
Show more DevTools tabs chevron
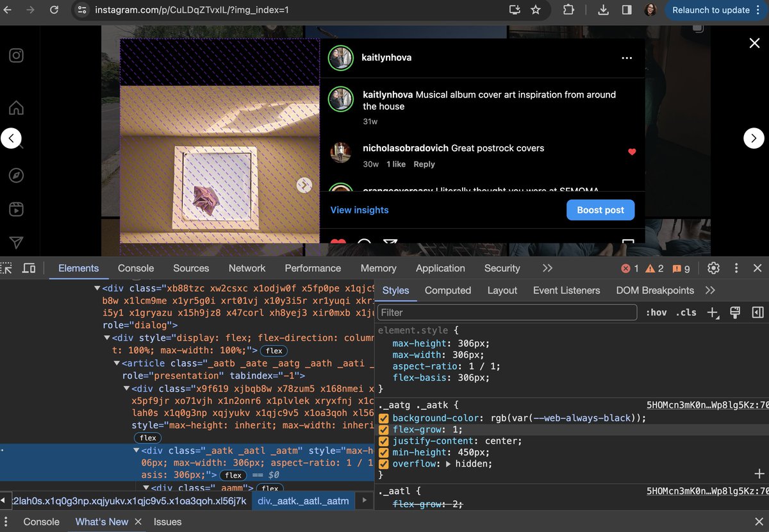pos(547,268)
